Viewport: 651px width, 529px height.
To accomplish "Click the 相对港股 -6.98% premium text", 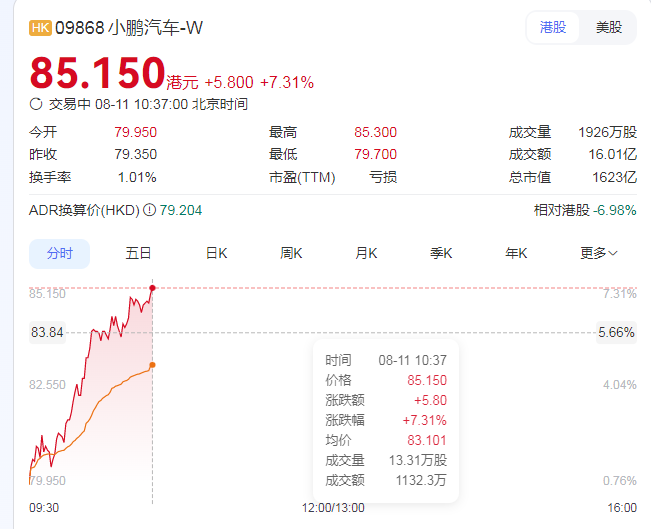I will (585, 210).
